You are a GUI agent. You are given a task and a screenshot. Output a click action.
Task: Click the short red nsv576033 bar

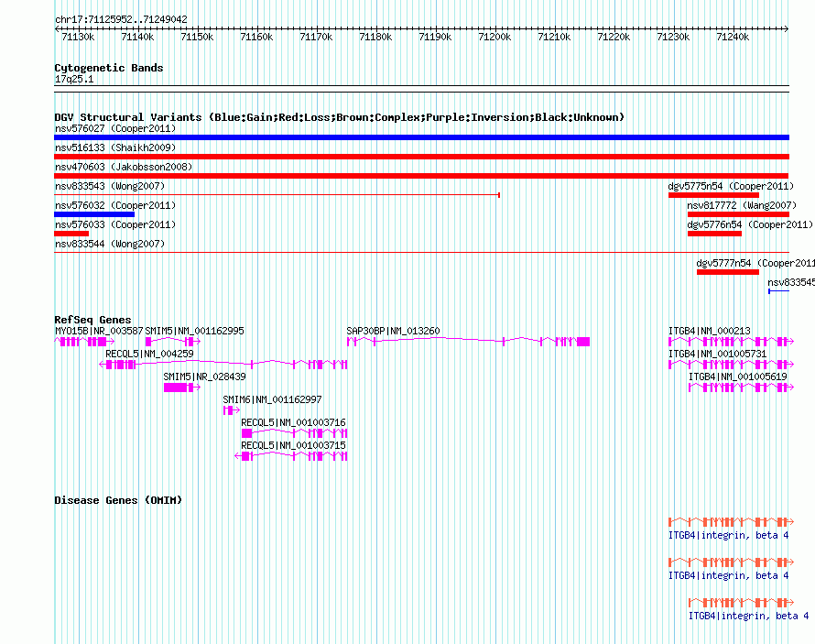click(x=71, y=234)
